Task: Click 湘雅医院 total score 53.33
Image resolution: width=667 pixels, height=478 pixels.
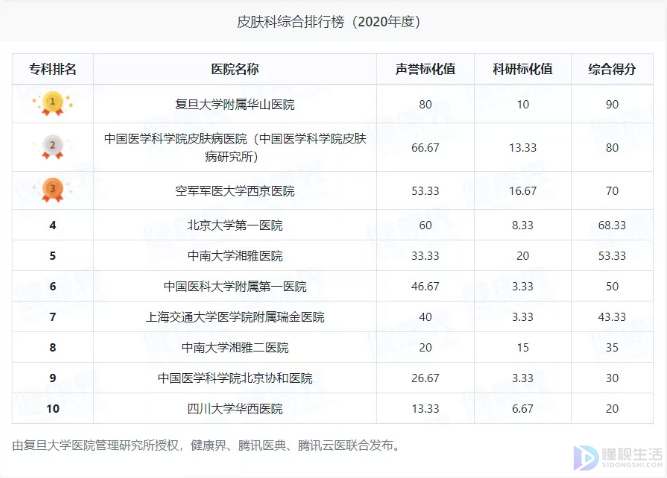Action: [612, 256]
